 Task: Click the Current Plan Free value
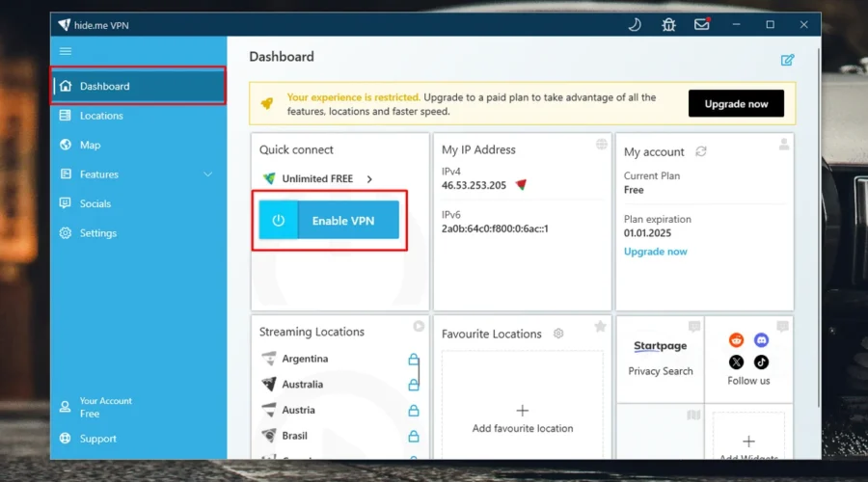tap(634, 190)
